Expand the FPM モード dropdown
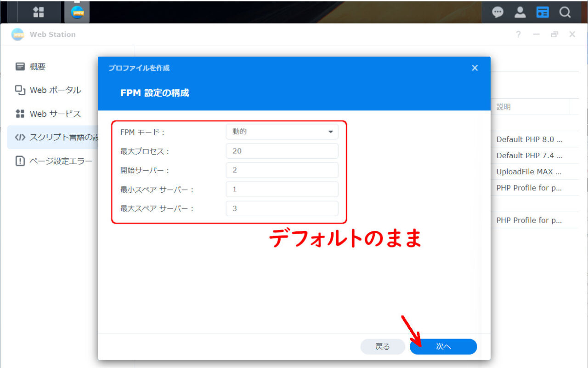The height and width of the screenshot is (368, 588). pyautogui.click(x=282, y=132)
